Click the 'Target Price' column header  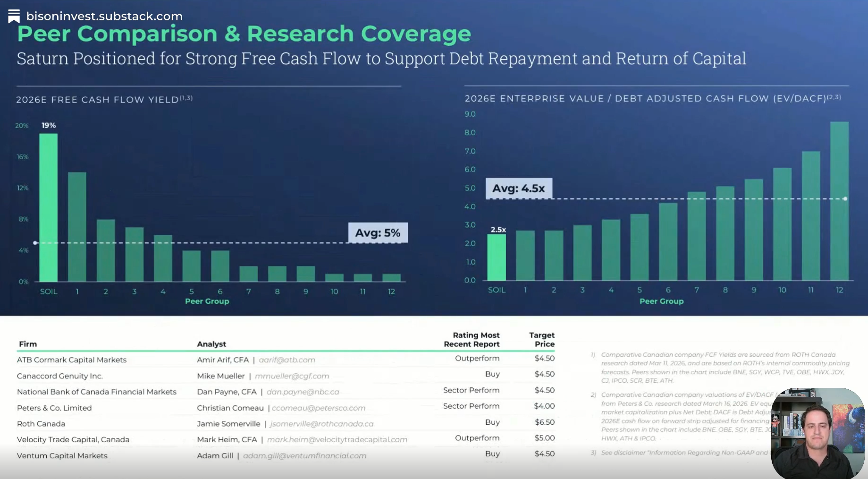tap(542, 340)
